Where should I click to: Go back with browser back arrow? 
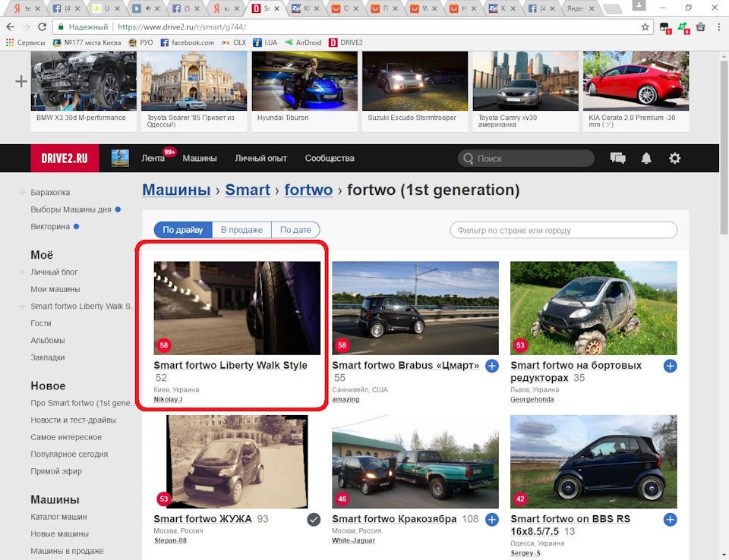[x=10, y=27]
